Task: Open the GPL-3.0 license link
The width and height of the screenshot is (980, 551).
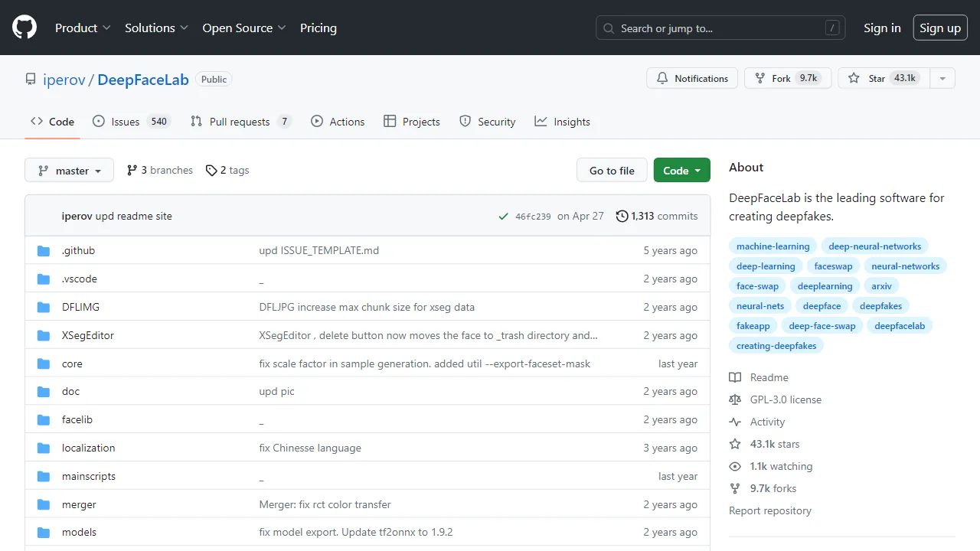Action: [786, 399]
